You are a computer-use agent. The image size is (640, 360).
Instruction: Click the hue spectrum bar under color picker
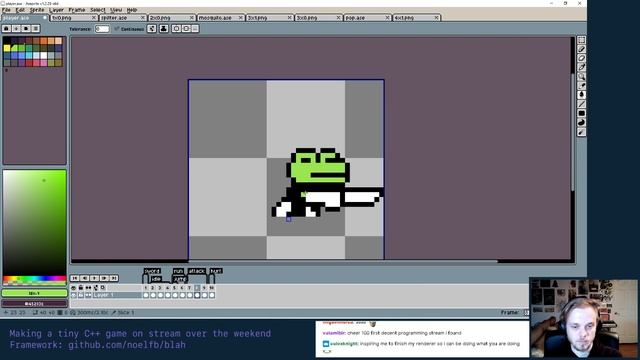click(x=34, y=279)
